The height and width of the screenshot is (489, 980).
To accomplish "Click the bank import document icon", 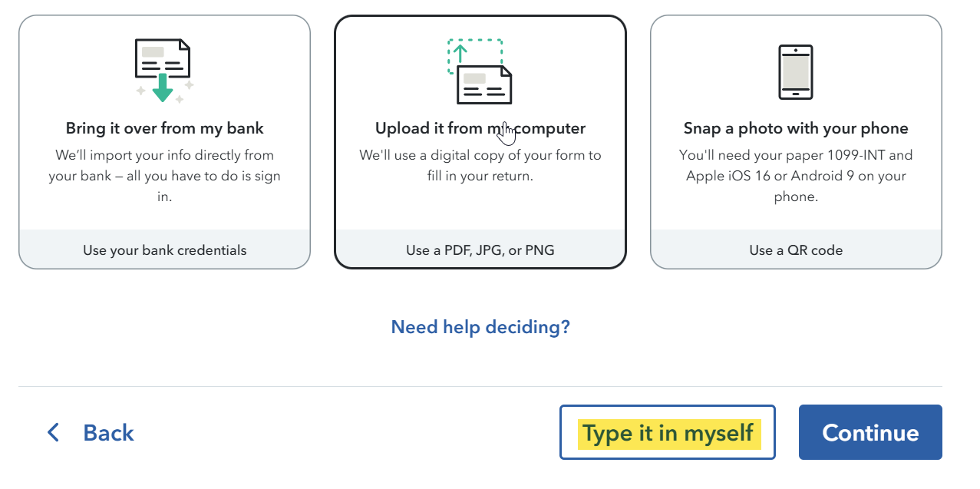I will (164, 71).
